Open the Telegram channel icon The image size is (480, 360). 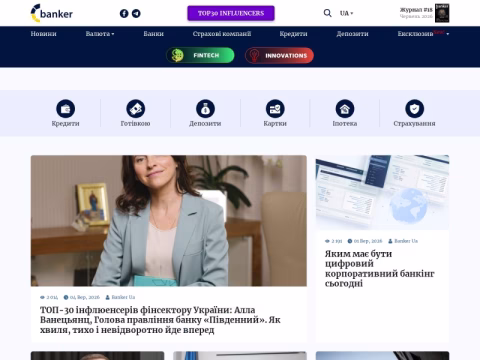pos(136,13)
